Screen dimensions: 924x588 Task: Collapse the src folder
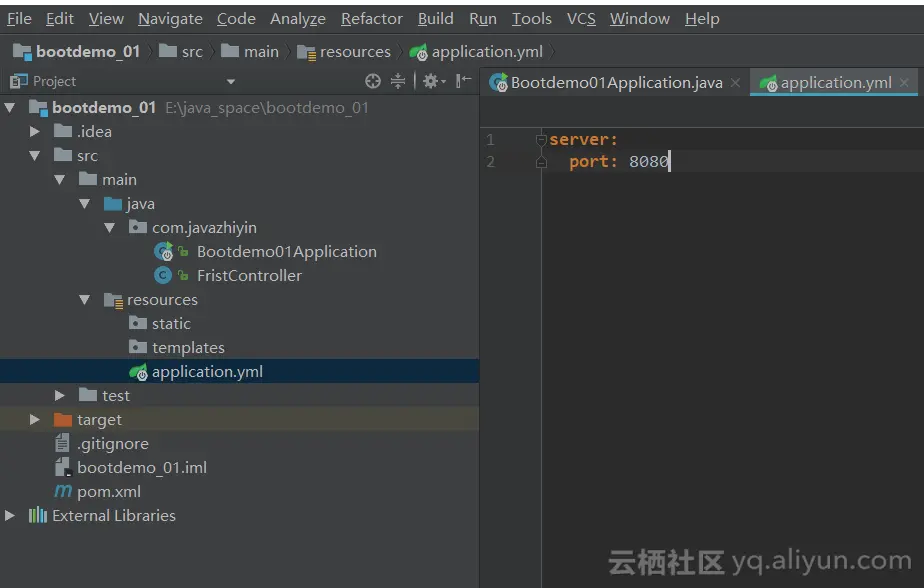click(x=35, y=156)
